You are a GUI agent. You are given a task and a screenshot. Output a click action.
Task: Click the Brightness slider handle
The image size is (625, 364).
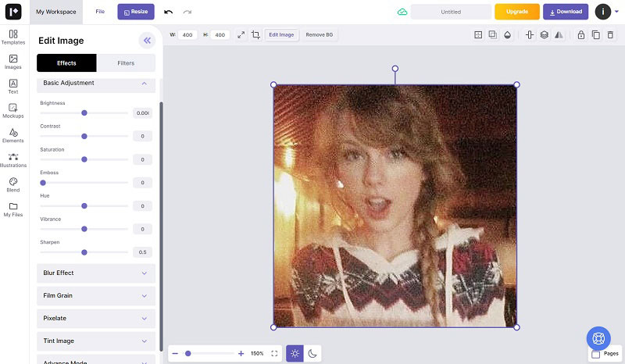pos(84,112)
